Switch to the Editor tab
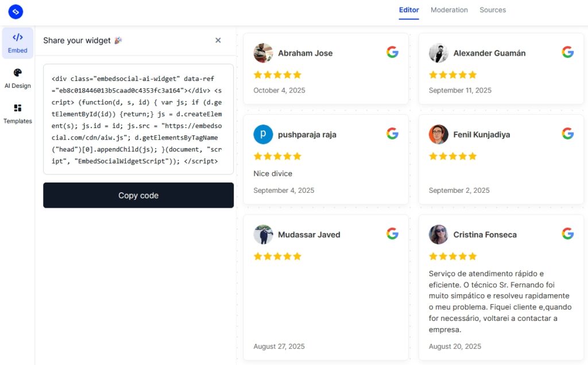 [x=409, y=10]
